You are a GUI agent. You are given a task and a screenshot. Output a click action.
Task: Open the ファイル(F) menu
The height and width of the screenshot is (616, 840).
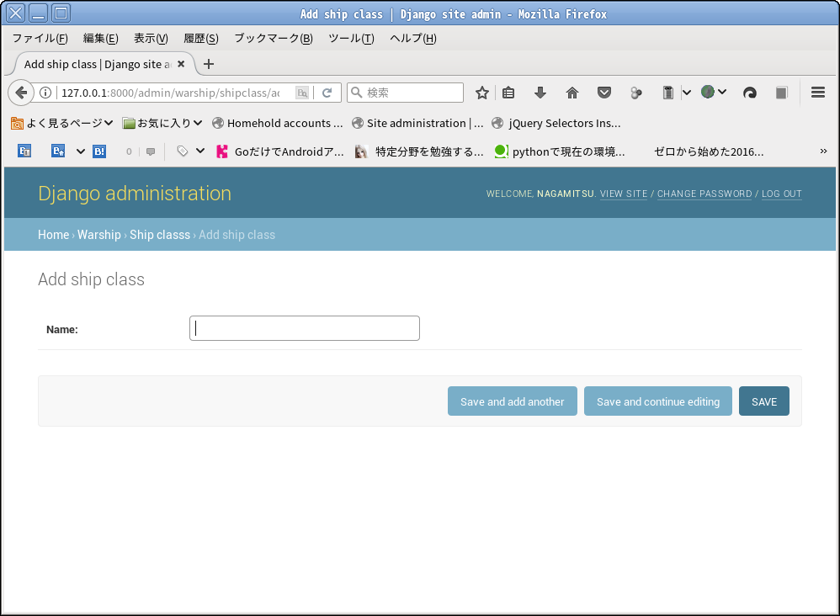tap(40, 38)
